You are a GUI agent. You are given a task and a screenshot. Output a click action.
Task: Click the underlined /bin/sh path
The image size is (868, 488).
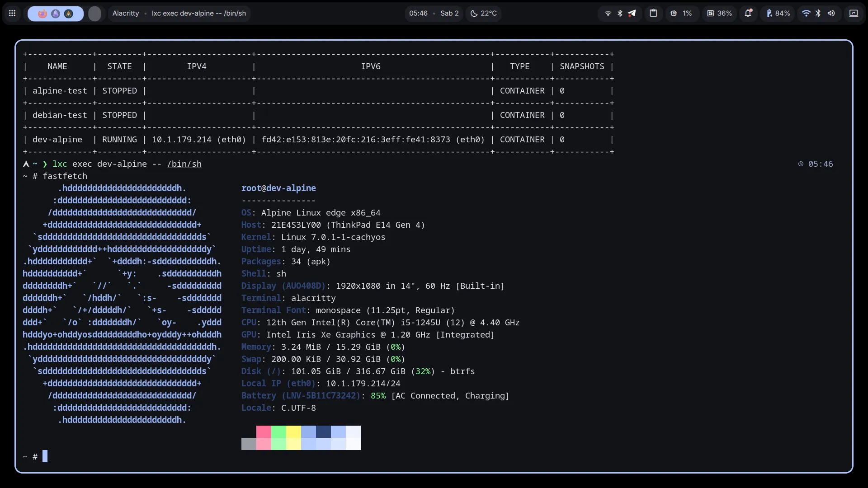[184, 164]
